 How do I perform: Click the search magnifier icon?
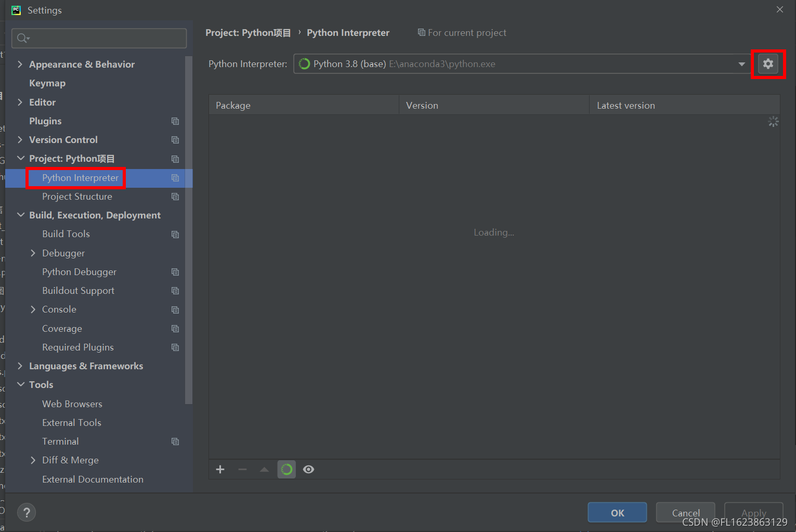(x=23, y=38)
